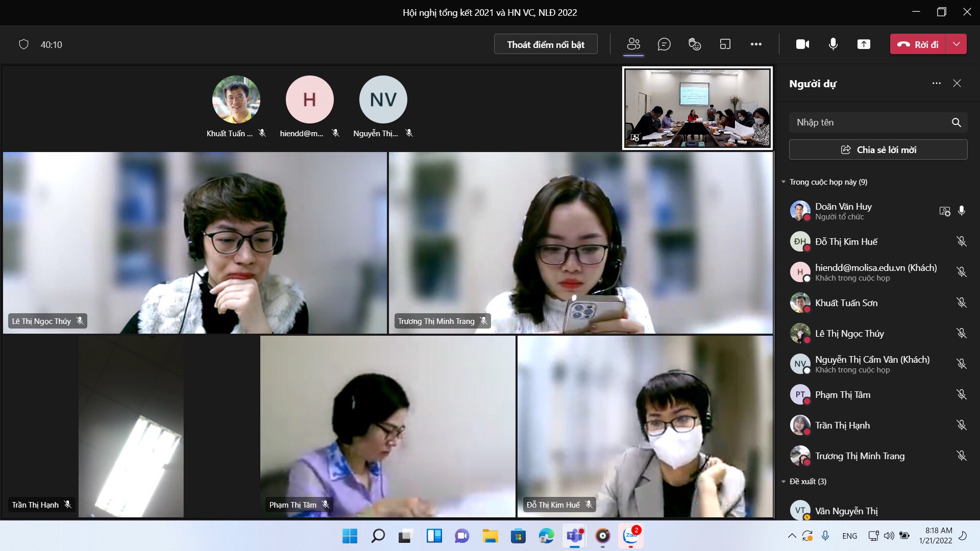Viewport: 980px width, 551px height.
Task: Click Chia sẻ lời mời button
Action: [x=878, y=150]
